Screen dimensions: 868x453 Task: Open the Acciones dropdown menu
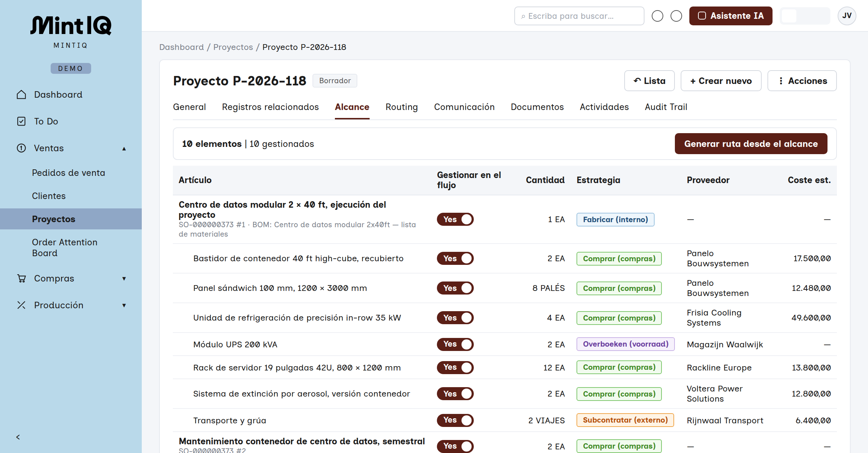(x=802, y=81)
